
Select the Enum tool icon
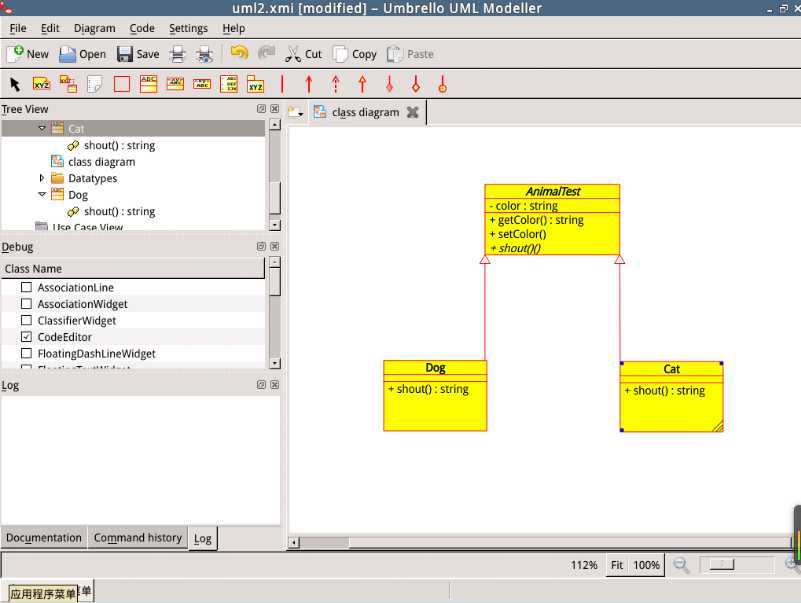[x=229, y=84]
